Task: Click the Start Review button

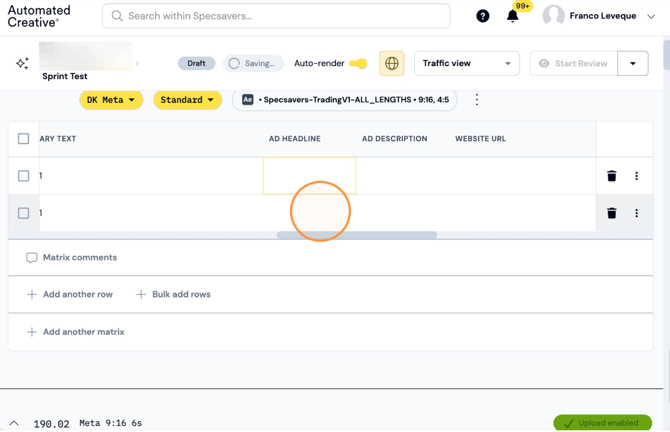Action: tap(574, 63)
